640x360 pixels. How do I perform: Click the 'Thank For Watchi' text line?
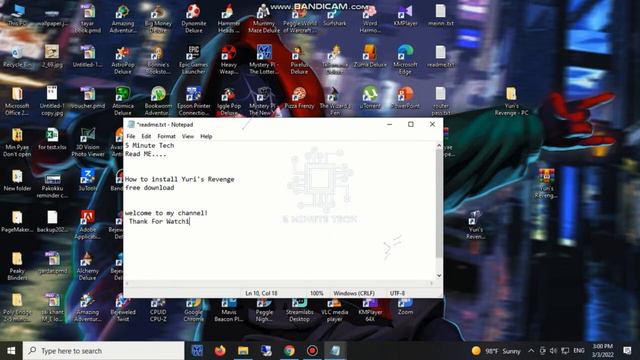point(159,221)
